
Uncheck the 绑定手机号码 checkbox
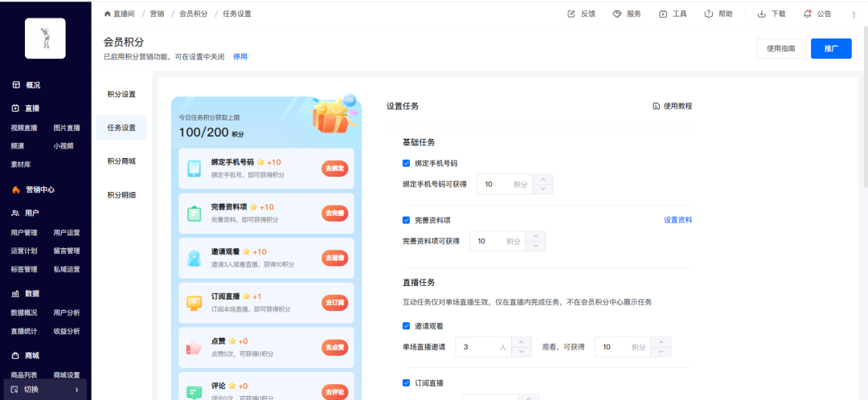(406, 163)
